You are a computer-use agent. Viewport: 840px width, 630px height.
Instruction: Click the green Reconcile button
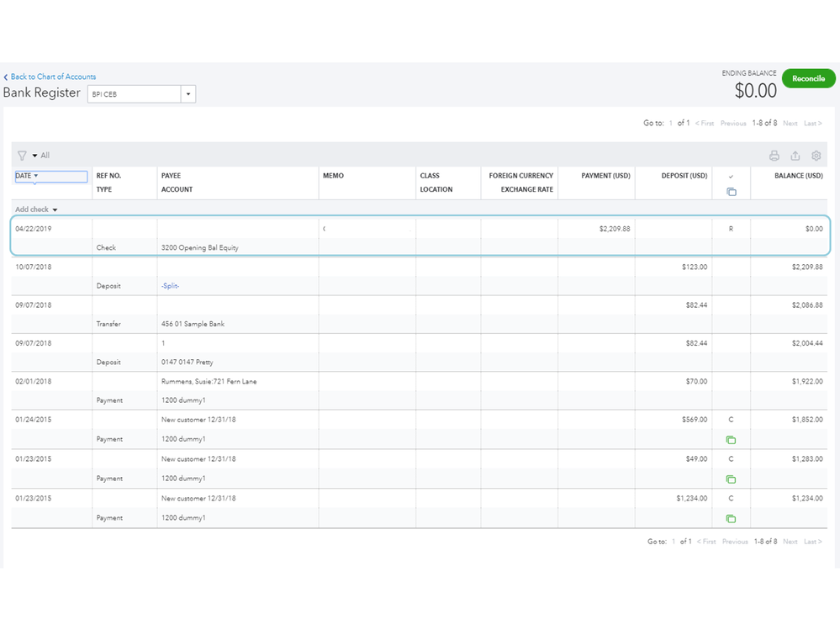[x=808, y=78]
